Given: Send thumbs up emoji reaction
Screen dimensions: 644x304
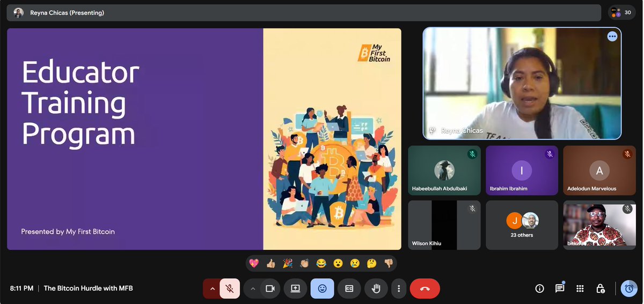Looking at the screenshot, I should pos(270,263).
